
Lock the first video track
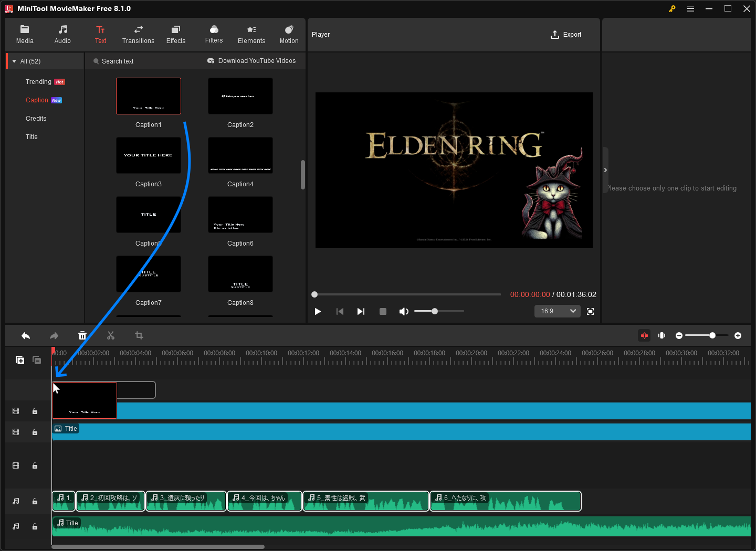click(x=35, y=411)
